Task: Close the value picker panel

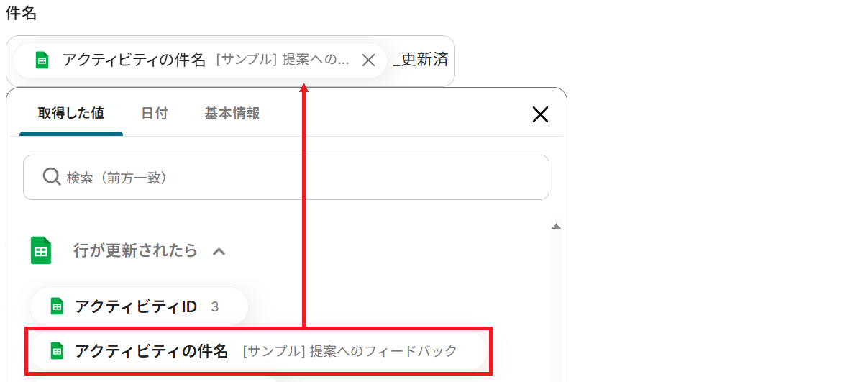Action: click(540, 114)
